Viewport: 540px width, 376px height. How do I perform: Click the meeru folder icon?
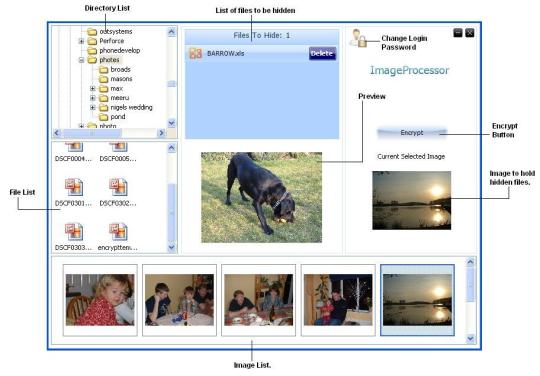point(103,98)
